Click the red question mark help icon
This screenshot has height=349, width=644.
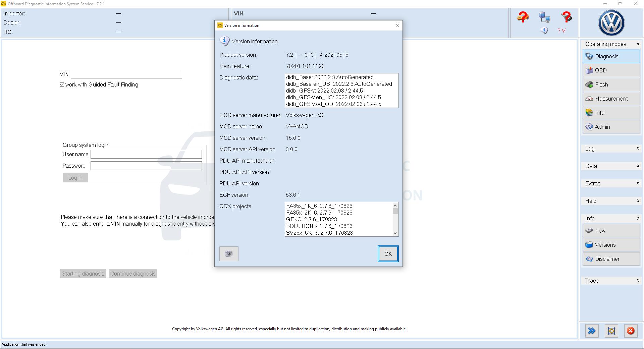pos(567,17)
